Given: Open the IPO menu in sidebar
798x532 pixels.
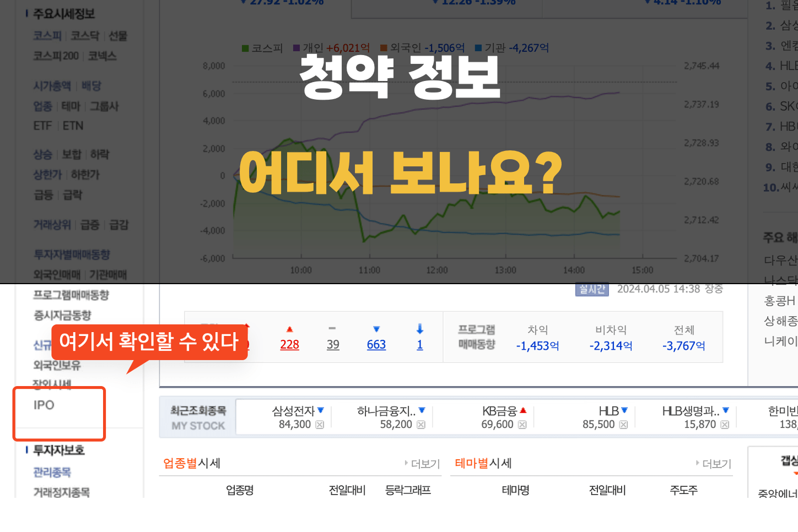Looking at the screenshot, I should [44, 405].
